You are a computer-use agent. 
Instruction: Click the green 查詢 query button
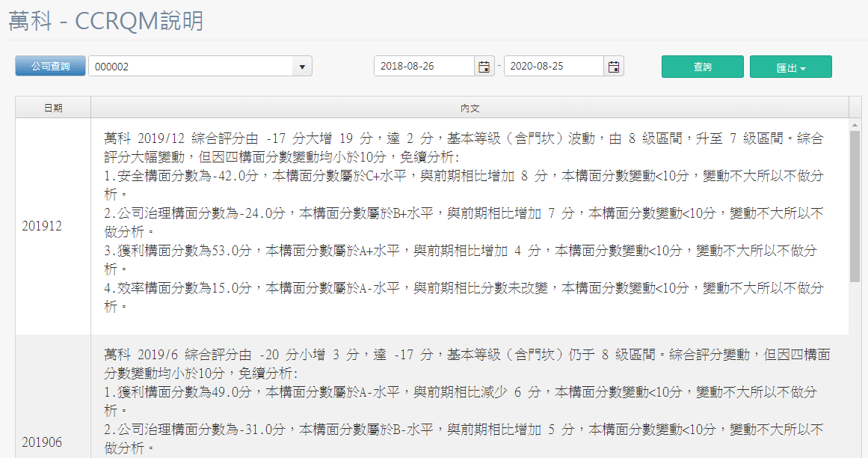click(x=702, y=67)
